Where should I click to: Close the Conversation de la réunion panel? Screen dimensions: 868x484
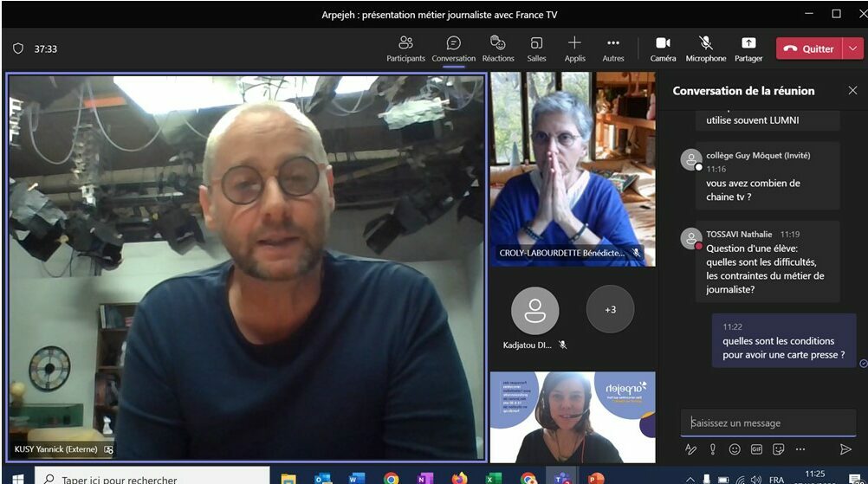point(852,91)
